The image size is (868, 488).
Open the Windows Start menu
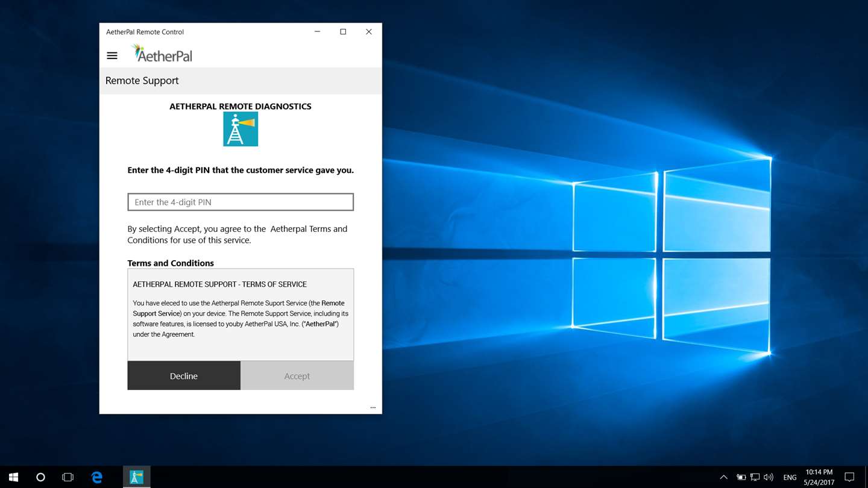click(13, 477)
